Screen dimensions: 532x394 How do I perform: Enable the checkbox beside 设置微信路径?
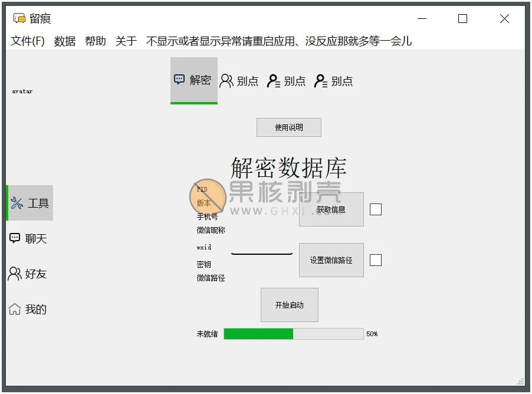pyautogui.click(x=376, y=260)
